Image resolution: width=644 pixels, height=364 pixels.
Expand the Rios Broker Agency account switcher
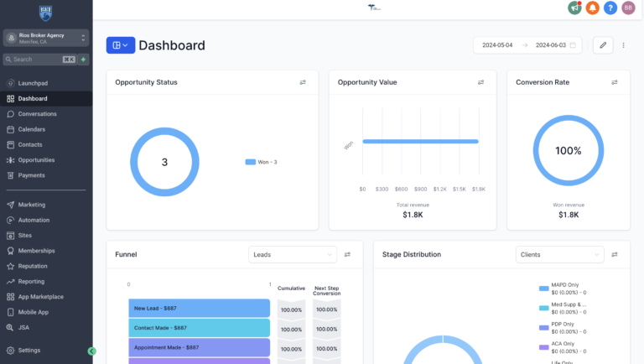(46, 38)
